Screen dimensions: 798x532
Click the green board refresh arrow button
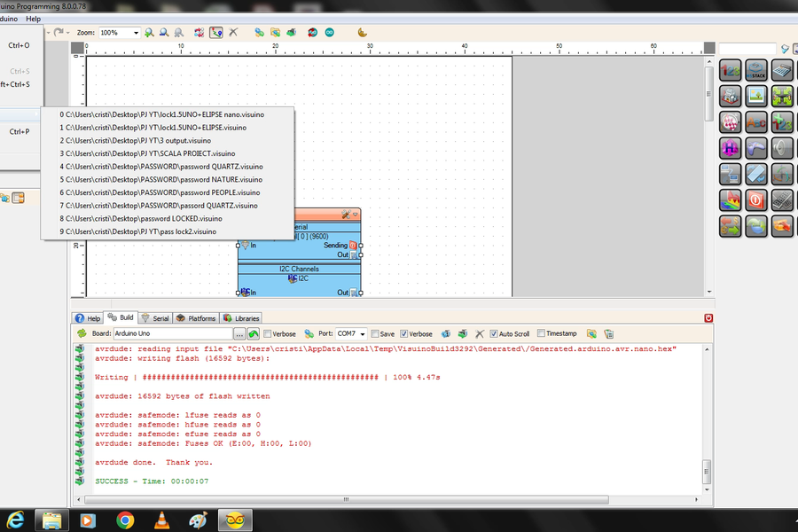[x=254, y=334]
